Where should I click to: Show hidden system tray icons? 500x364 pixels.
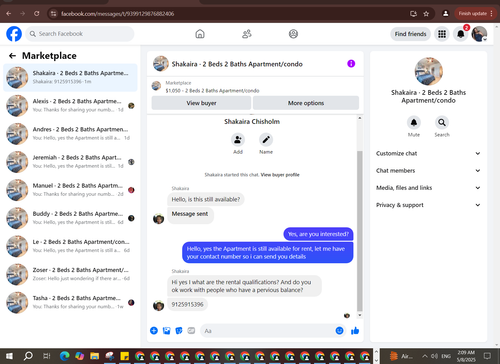(x=425, y=356)
